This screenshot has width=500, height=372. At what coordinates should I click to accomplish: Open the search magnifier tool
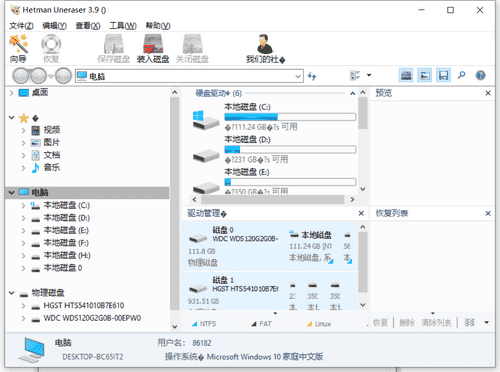point(462,75)
